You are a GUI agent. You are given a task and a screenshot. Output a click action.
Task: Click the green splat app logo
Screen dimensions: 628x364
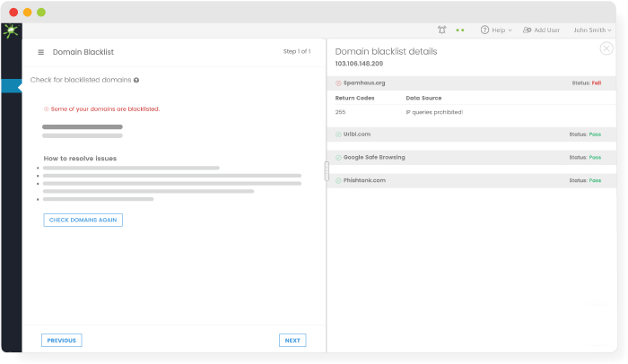coord(11,30)
